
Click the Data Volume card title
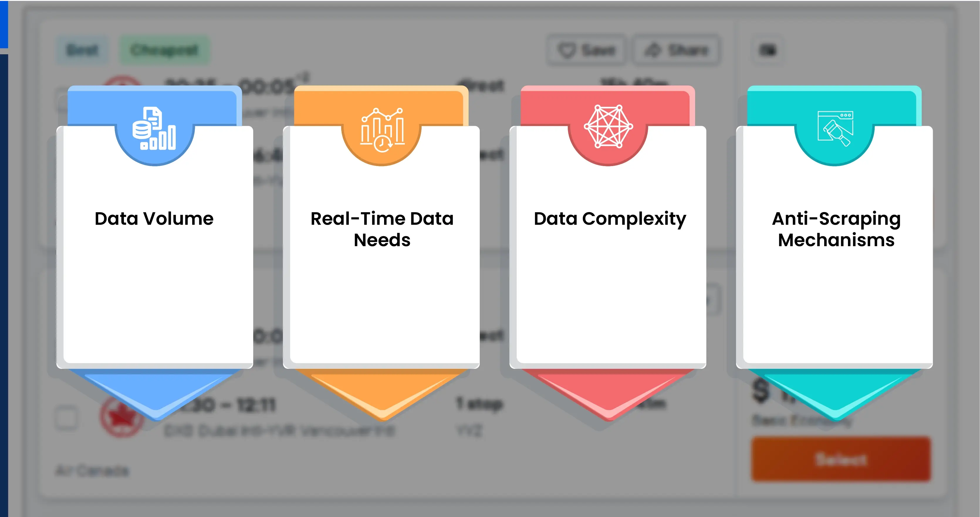pos(154,219)
